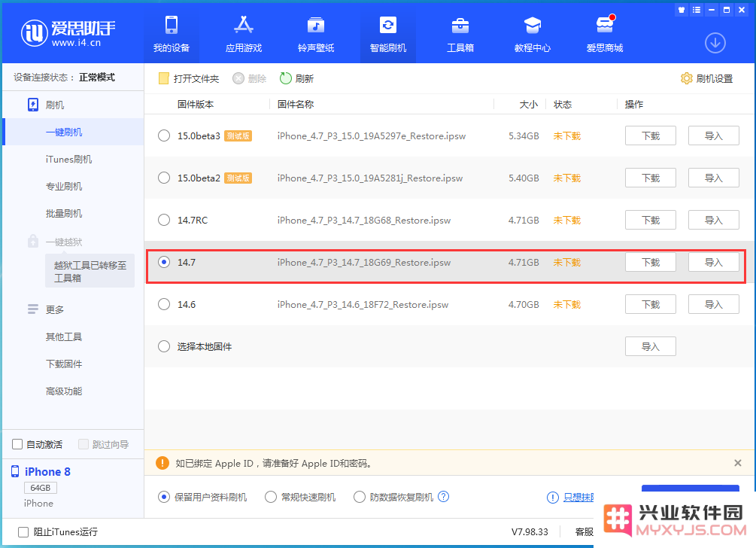Open 爱思商城 store
This screenshot has width=756, height=548.
pyautogui.click(x=605, y=35)
